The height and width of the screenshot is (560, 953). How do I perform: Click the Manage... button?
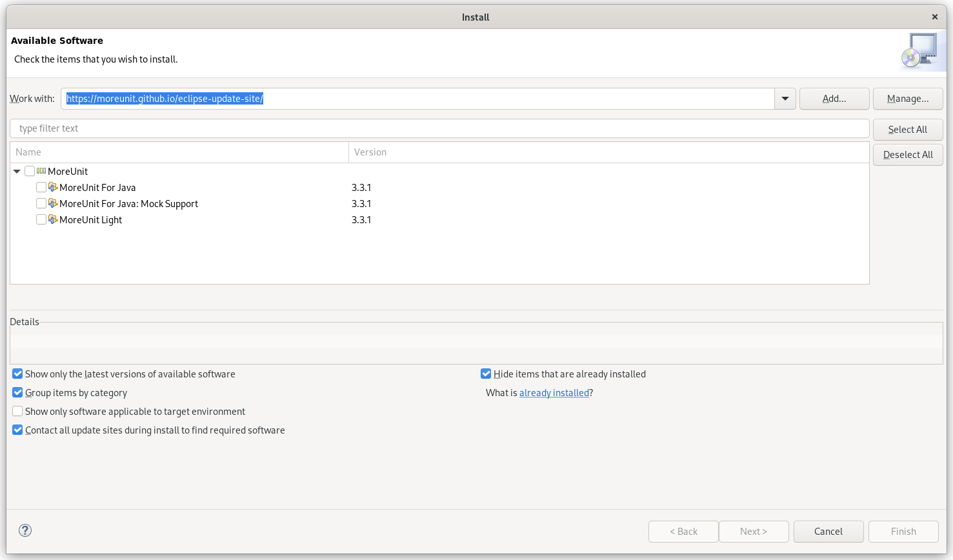908,99
